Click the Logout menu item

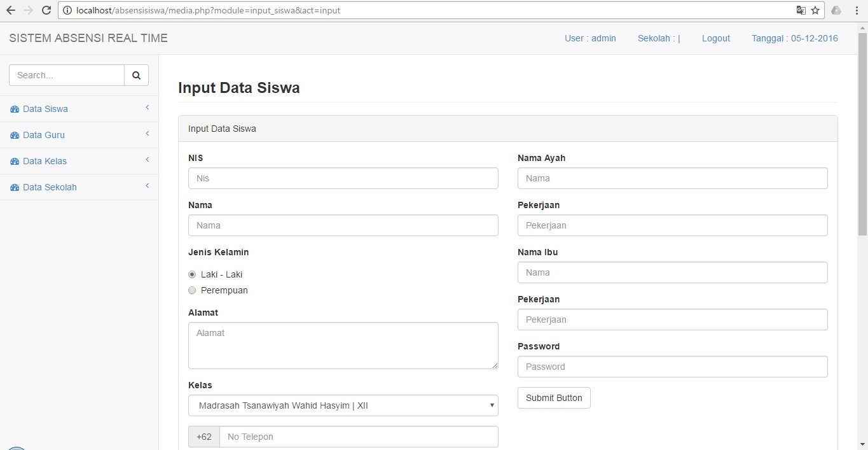coord(716,38)
